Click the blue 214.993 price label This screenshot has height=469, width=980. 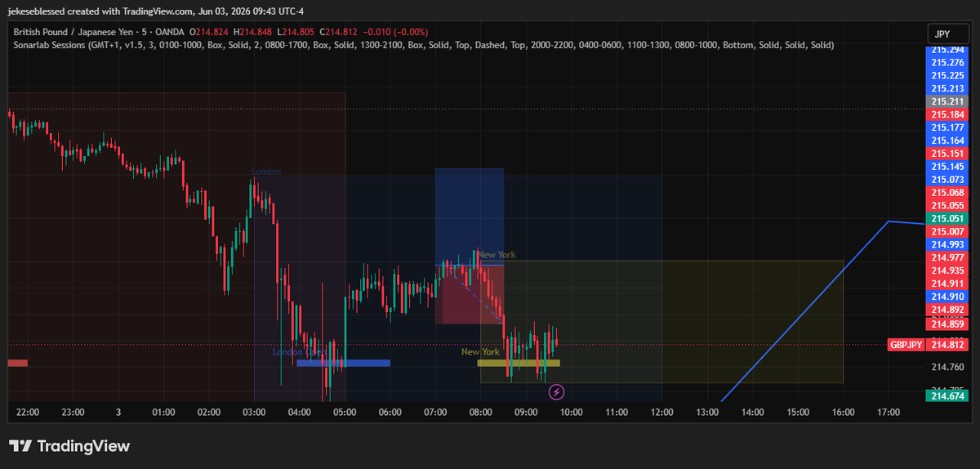tap(947, 244)
